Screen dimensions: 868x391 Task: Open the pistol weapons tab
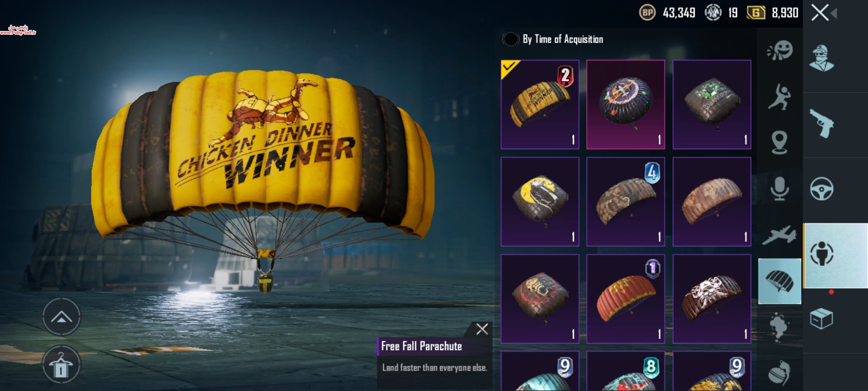(x=821, y=123)
